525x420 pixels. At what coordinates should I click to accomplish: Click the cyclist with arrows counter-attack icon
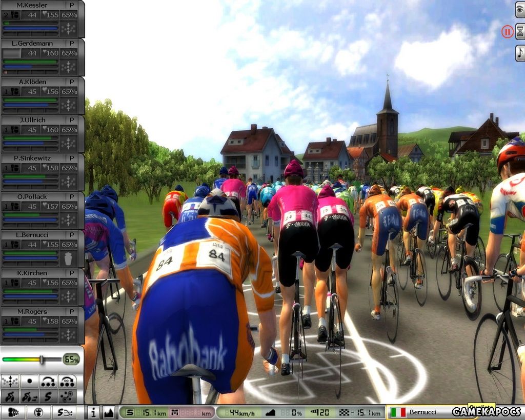tap(29, 396)
